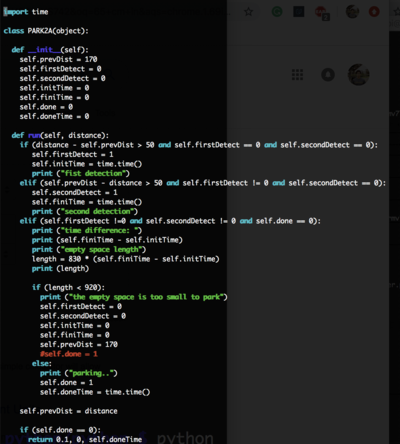Image resolution: width=400 pixels, height=444 pixels.
Task: Open the green Grammarly extension icon
Action: coord(277,12)
